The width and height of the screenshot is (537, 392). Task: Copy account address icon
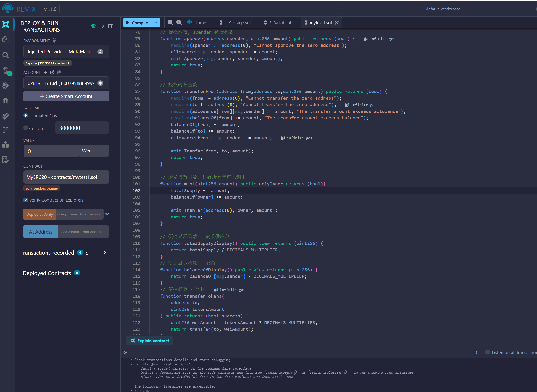(x=59, y=72)
